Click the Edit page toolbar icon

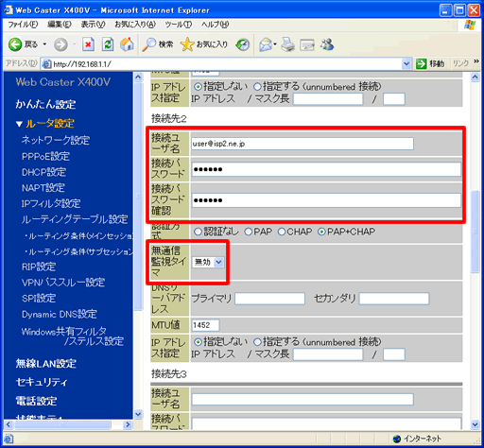coord(307,44)
